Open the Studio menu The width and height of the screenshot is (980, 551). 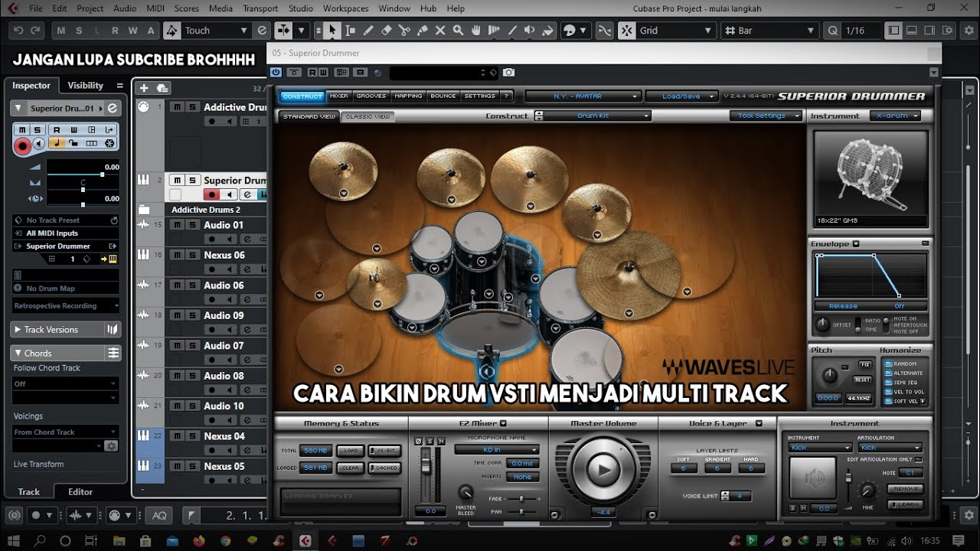coord(301,8)
